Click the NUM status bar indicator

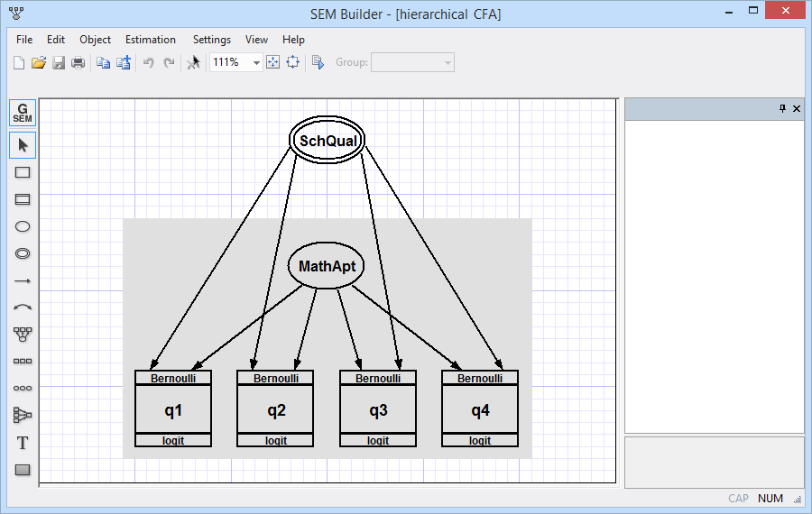click(770, 498)
